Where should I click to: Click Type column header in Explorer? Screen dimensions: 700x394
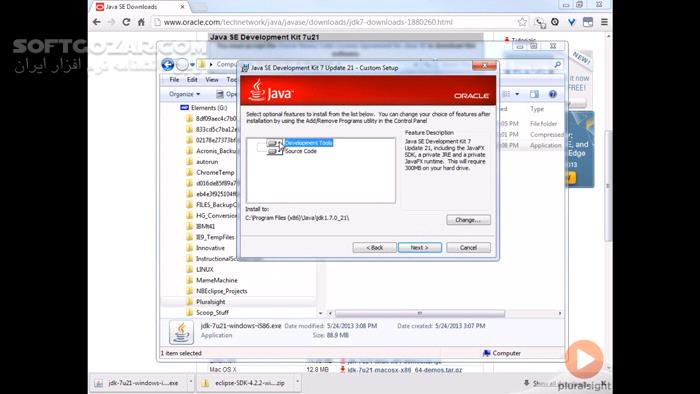pyautogui.click(x=537, y=109)
